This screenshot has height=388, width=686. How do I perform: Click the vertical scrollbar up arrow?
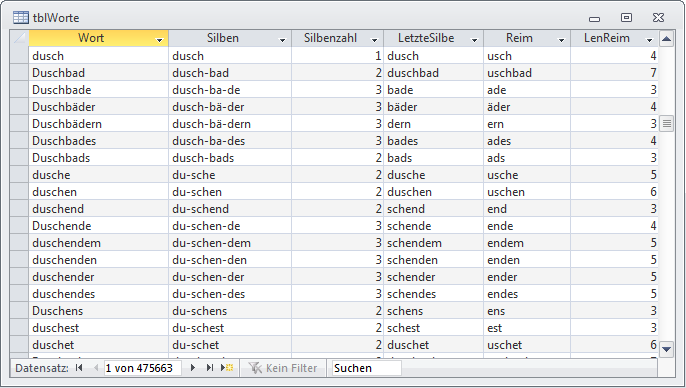click(x=666, y=39)
